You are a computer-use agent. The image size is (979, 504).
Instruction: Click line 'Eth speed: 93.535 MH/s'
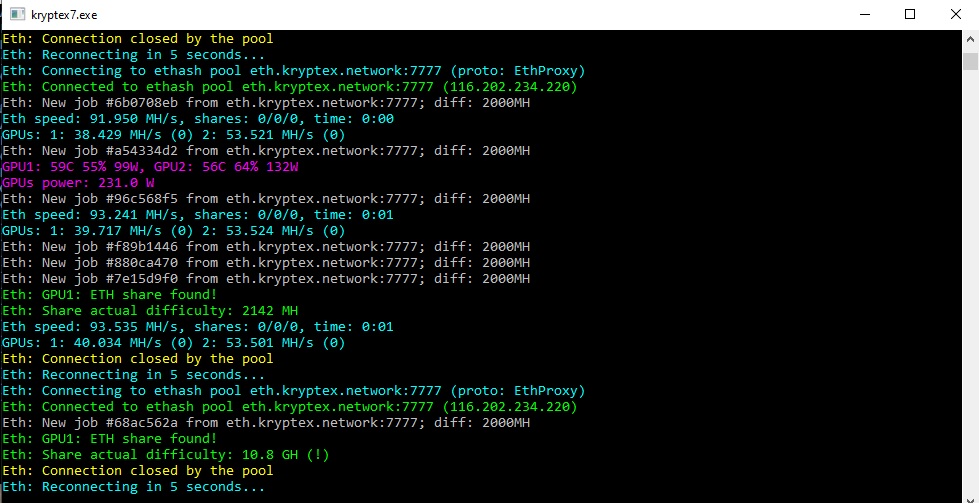pyautogui.click(x=198, y=327)
